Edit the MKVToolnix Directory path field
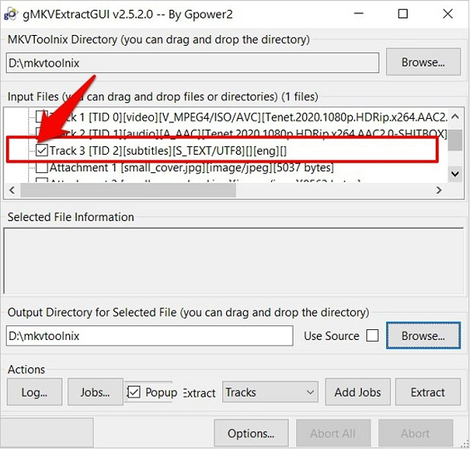The height and width of the screenshot is (449, 470). coord(192,63)
